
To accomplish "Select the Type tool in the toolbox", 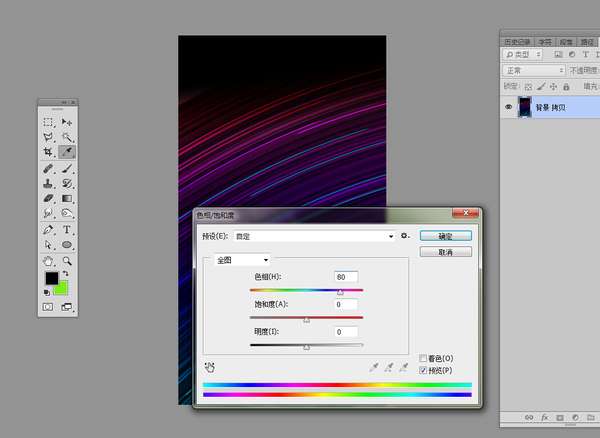I will (x=67, y=230).
